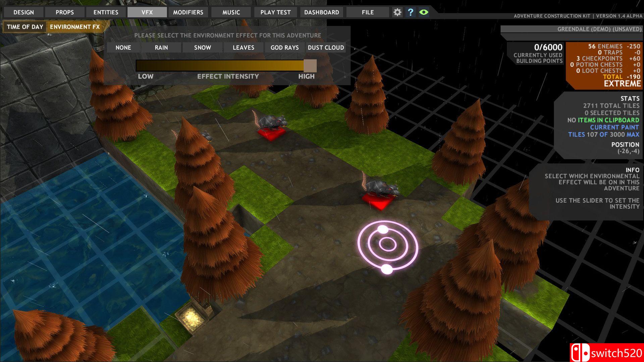
Task: Switch to Time of Day sub-tab
Action: [x=25, y=27]
